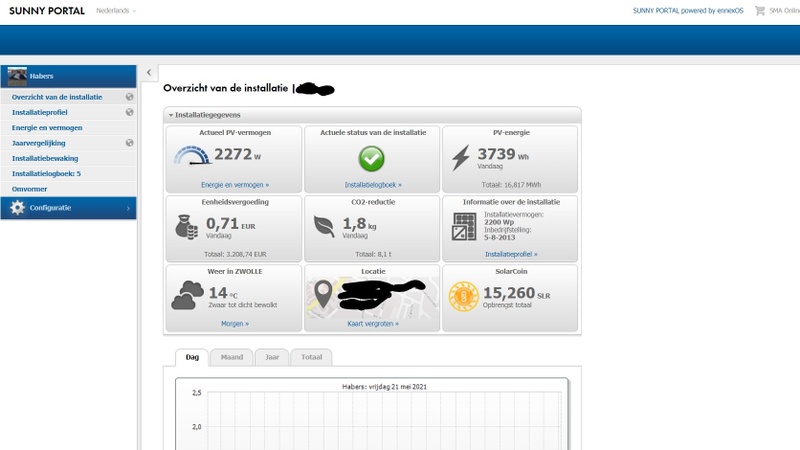Click the 2272 W power value
800x450 pixels.
point(237,154)
